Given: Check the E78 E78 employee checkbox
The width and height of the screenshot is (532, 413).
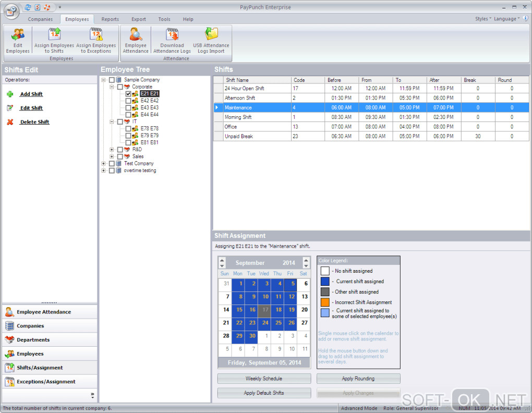Looking at the screenshot, I should 128,128.
